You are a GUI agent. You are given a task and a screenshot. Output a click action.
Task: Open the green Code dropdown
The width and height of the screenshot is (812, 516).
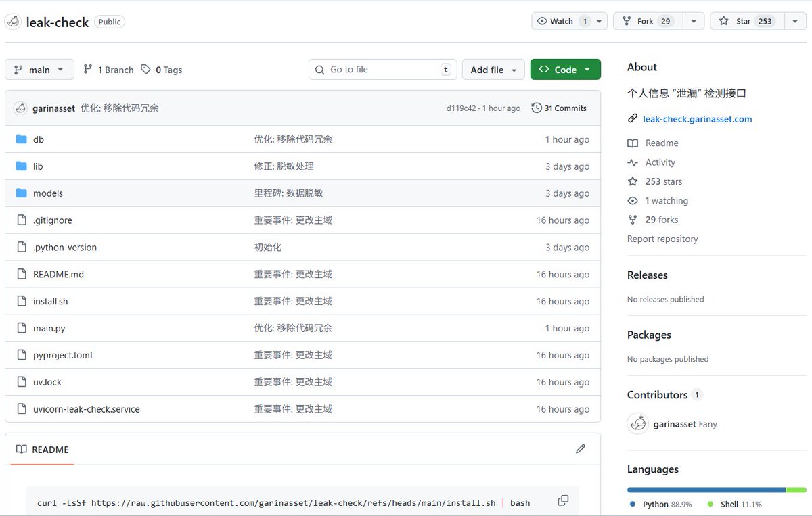(565, 69)
